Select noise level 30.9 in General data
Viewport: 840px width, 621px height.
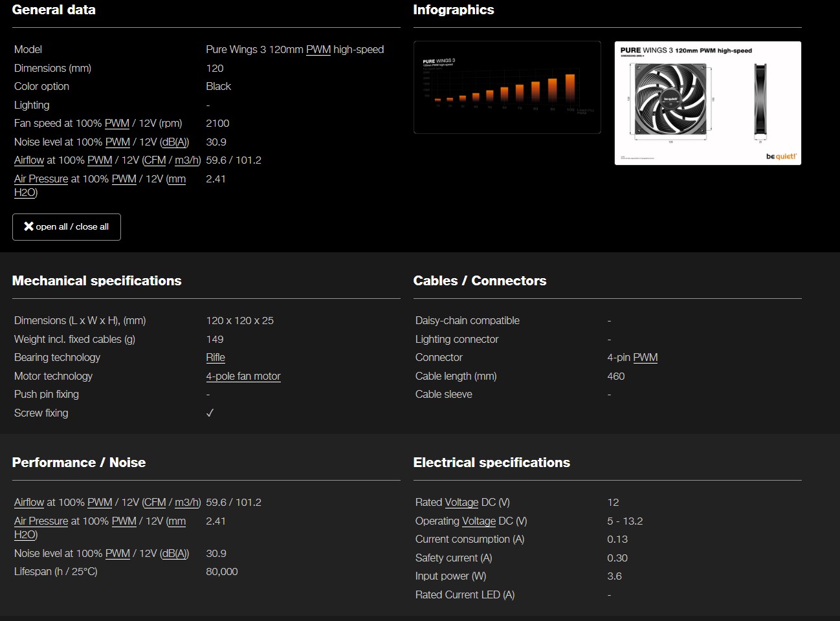coord(216,142)
